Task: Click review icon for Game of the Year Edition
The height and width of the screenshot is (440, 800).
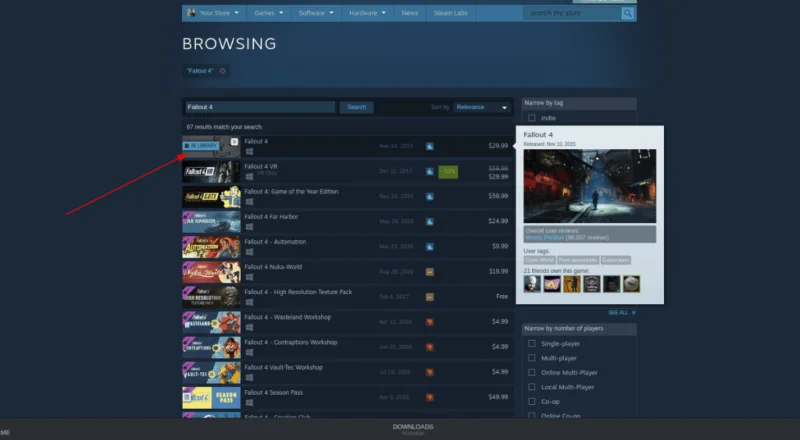Action: (430, 197)
